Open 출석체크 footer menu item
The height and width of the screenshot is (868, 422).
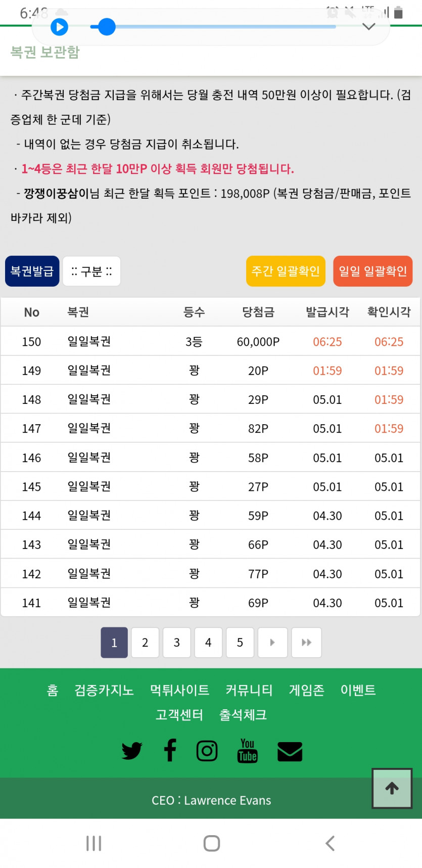click(243, 715)
